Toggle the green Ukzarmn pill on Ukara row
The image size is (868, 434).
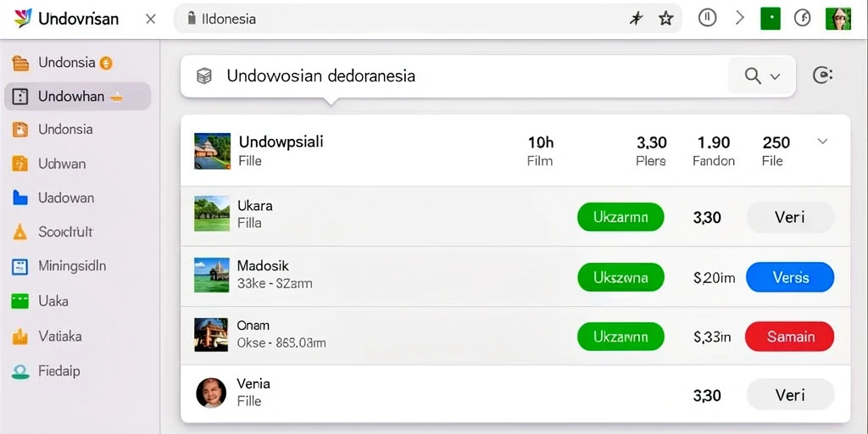tap(620, 217)
